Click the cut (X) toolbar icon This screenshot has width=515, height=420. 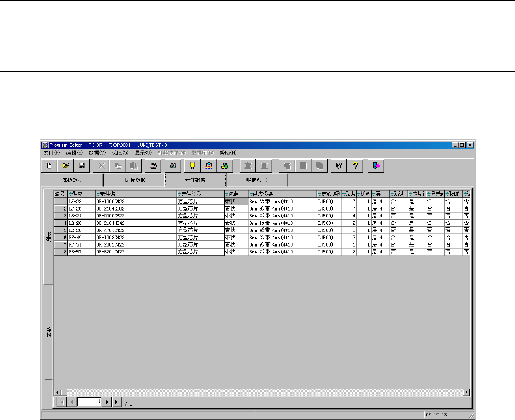tap(101, 165)
